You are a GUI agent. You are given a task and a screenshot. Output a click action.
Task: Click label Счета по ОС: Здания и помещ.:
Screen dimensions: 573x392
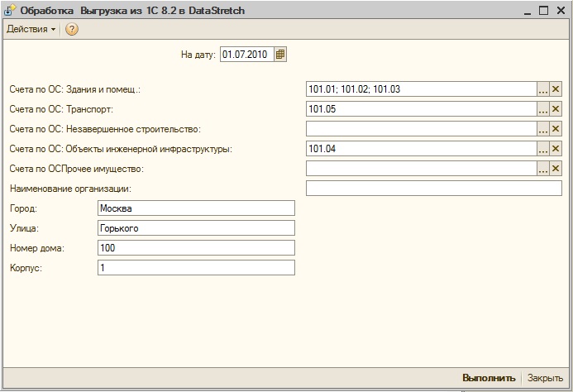(75, 89)
